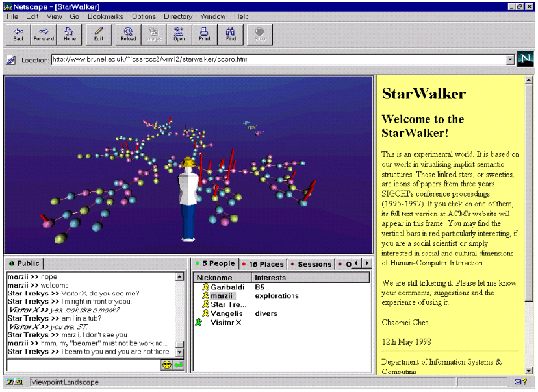Switch to the Sessions tab
538x392 pixels.
pyautogui.click(x=311, y=264)
